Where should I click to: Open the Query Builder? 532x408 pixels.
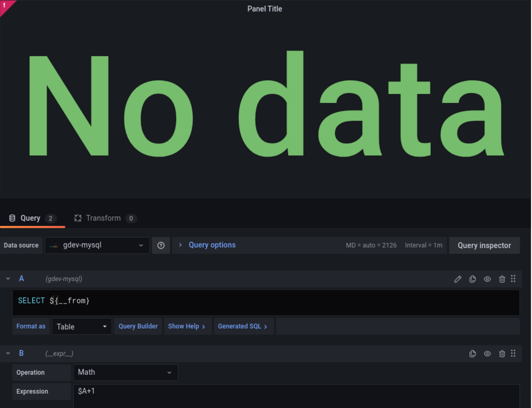pos(138,326)
